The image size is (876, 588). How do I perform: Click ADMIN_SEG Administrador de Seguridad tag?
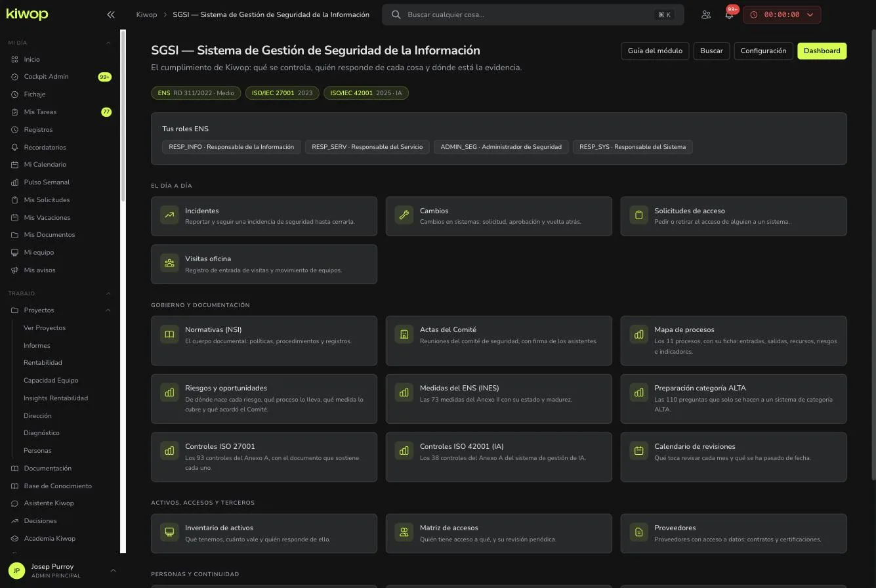(x=501, y=147)
